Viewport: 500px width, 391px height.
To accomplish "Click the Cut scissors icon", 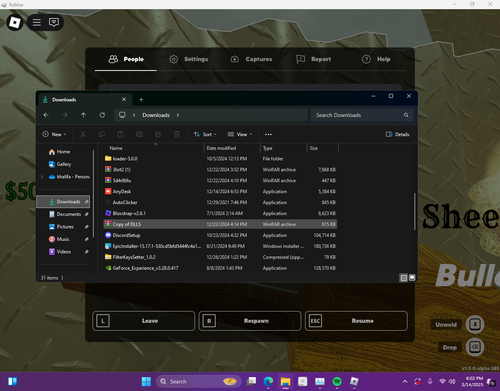I will (83, 134).
